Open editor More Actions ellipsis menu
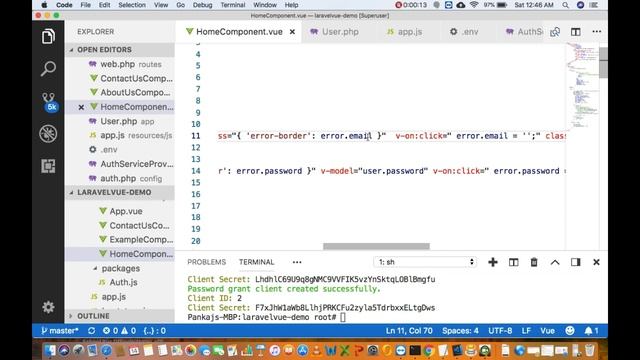 tap(597, 32)
